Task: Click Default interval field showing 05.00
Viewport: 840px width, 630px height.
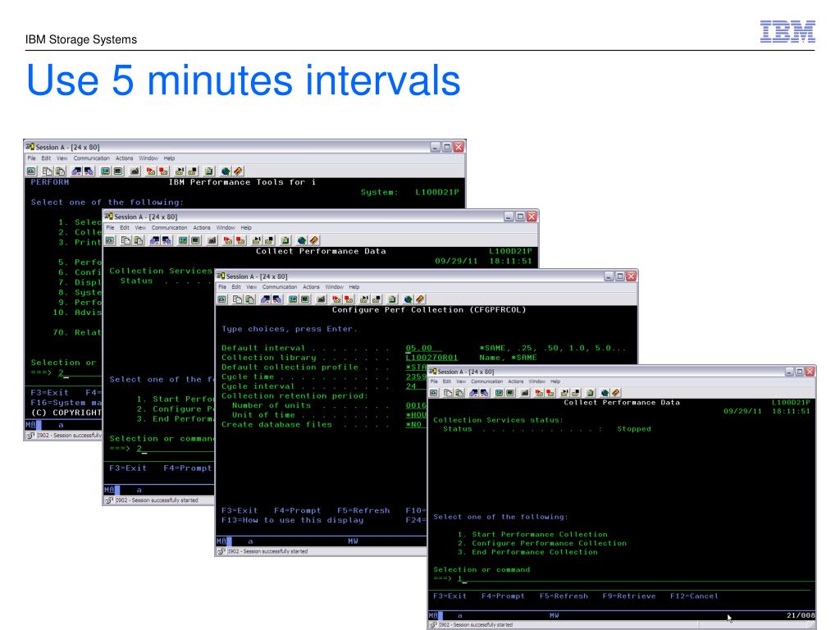Action: [423, 348]
